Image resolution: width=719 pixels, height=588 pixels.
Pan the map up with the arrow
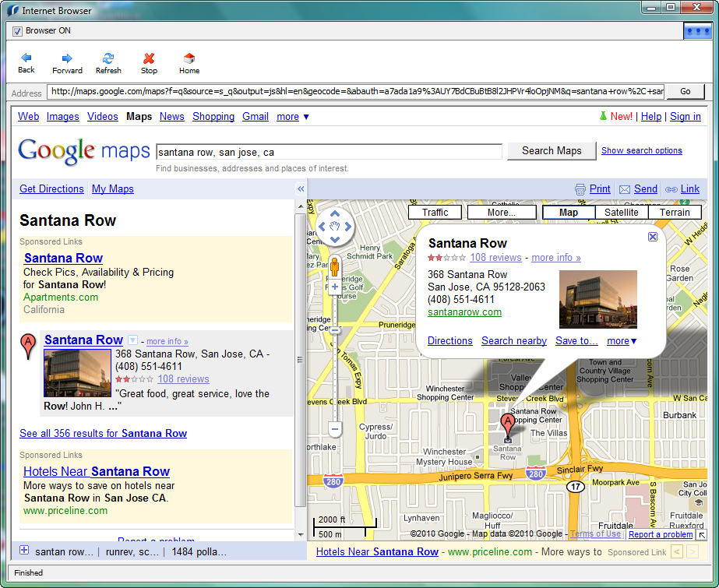pyautogui.click(x=335, y=213)
